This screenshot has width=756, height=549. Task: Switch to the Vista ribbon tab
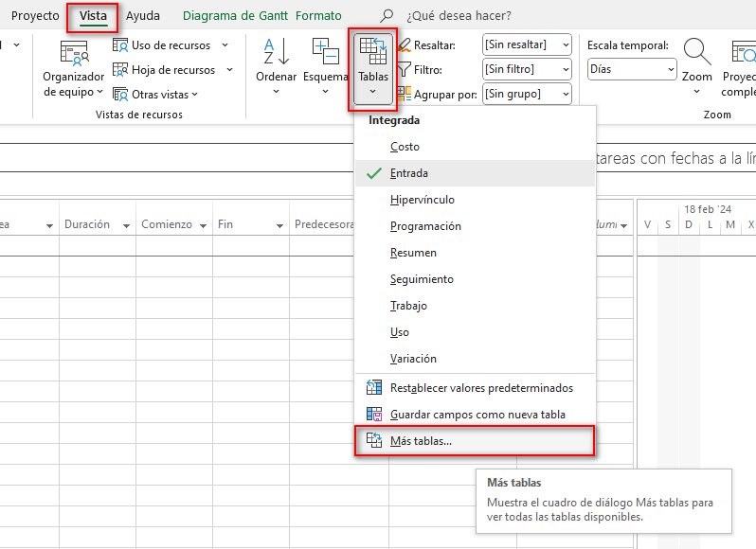93,16
